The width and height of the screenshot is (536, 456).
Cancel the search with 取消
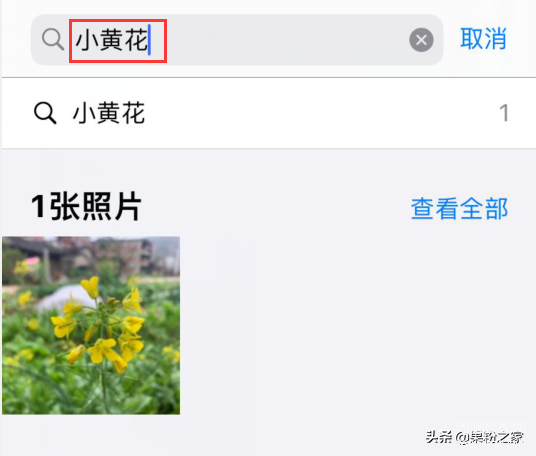click(483, 39)
